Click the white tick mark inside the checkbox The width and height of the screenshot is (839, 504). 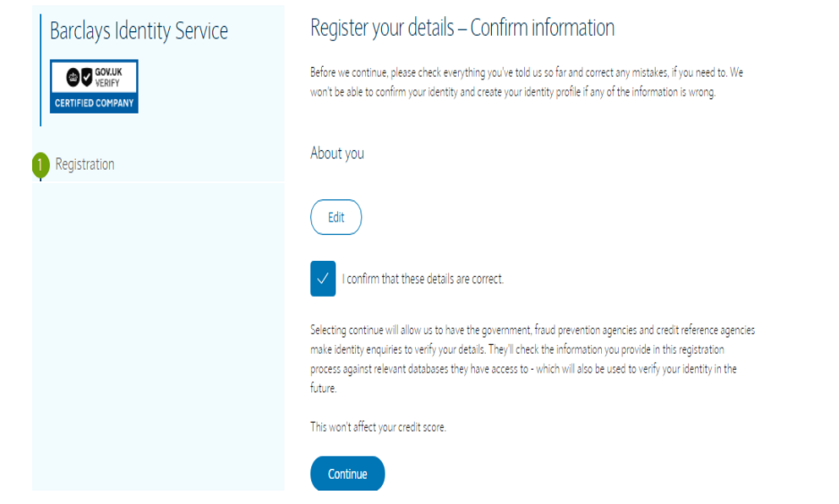(323, 279)
